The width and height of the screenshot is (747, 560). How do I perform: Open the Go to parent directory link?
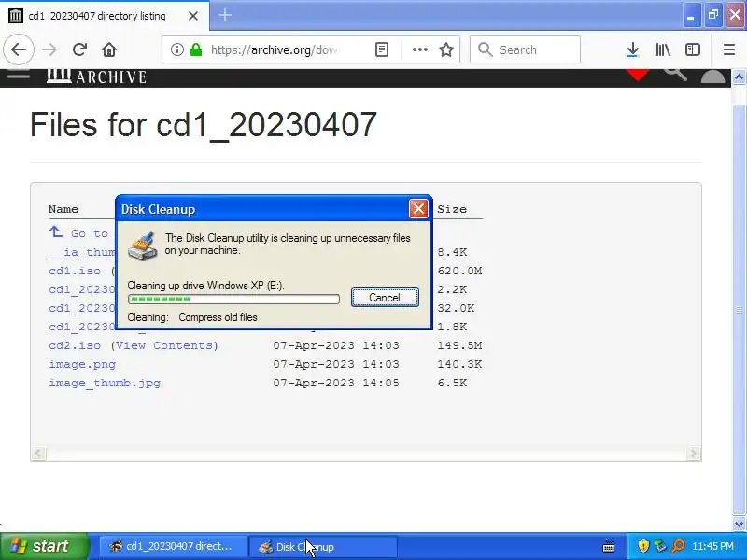point(82,232)
